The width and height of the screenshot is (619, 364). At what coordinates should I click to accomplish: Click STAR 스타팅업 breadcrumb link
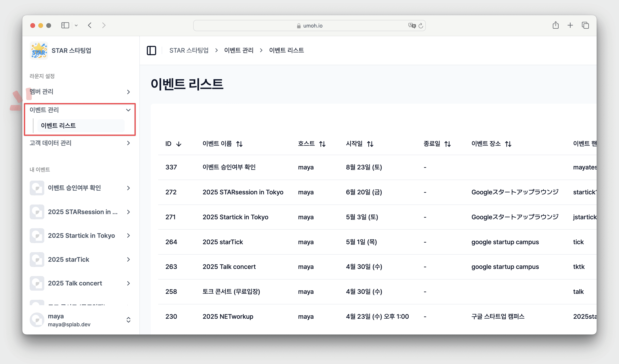pos(189,50)
